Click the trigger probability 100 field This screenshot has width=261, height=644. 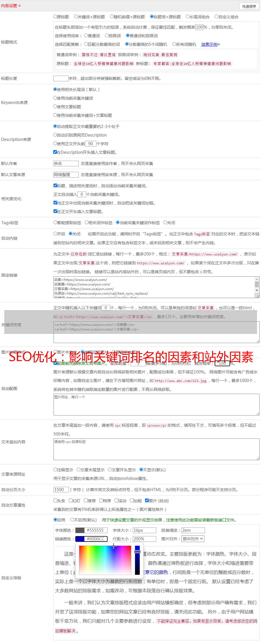coord(199,27)
